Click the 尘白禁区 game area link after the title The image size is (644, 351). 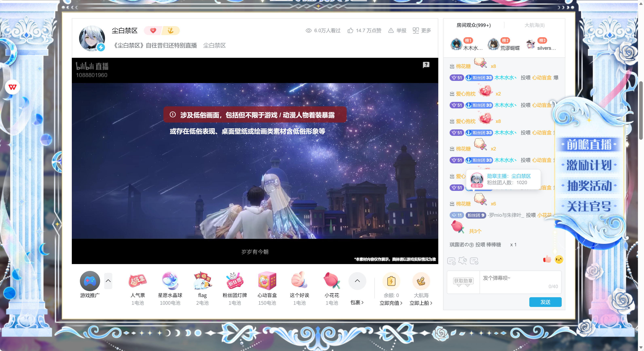pos(214,45)
